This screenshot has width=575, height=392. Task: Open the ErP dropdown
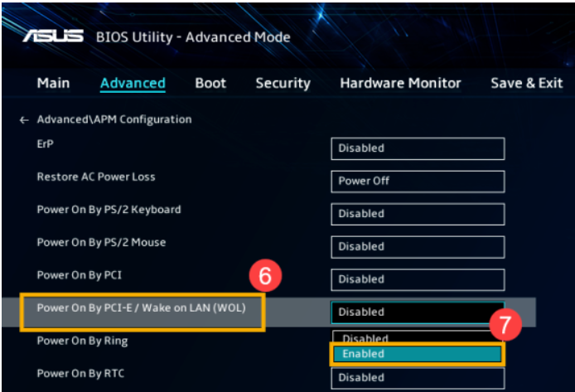[x=418, y=148]
